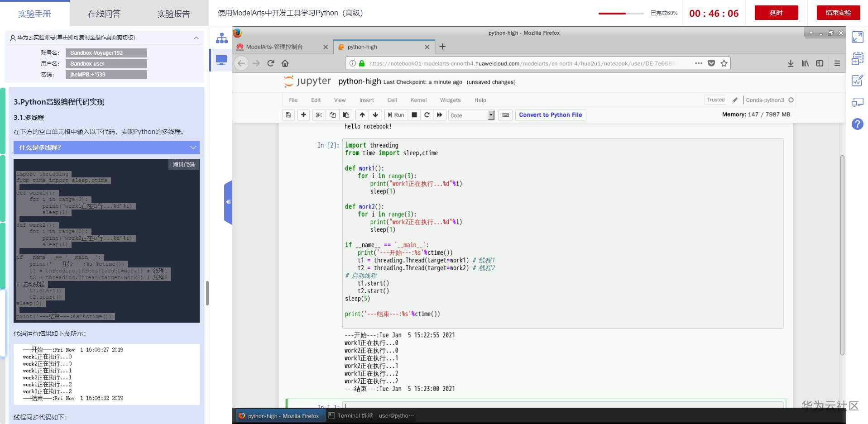Click the 已完成60% progress bar
Viewport: 868px width, 424px height.
[621, 13]
